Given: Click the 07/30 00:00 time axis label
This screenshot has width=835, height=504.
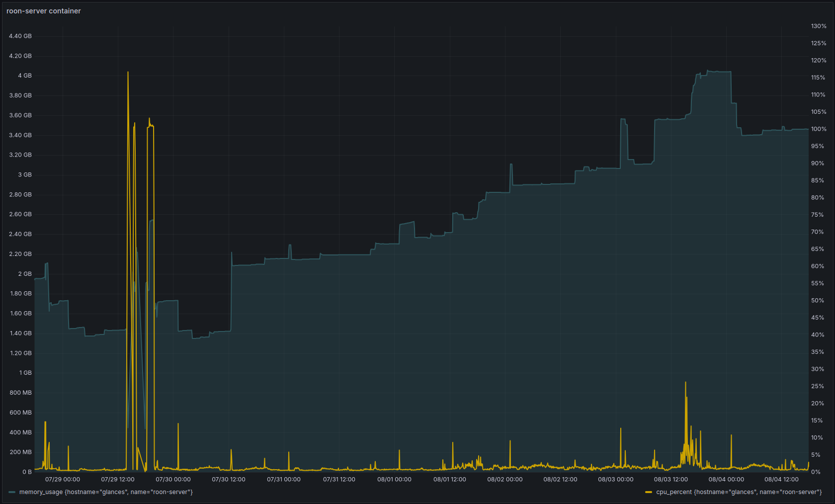Looking at the screenshot, I should pos(173,480).
